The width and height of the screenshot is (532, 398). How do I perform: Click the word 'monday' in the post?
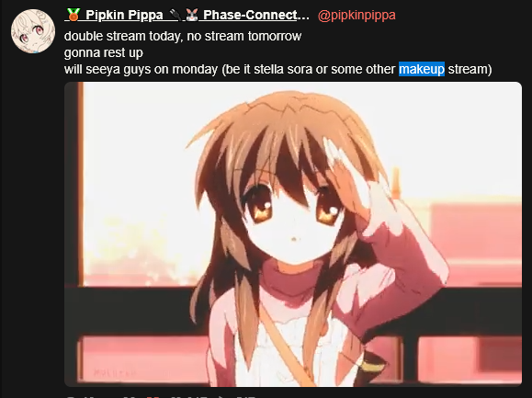pyautogui.click(x=195, y=69)
